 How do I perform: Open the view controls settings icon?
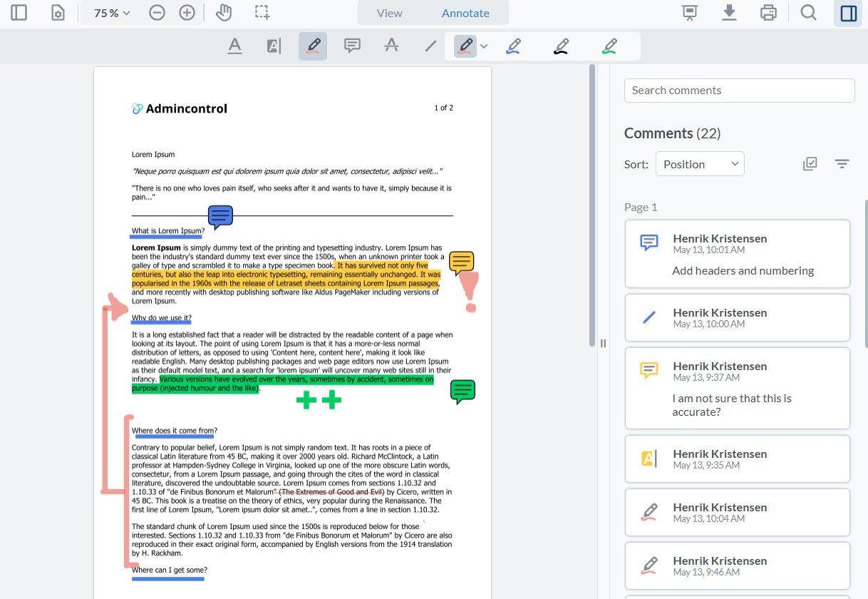tap(58, 13)
